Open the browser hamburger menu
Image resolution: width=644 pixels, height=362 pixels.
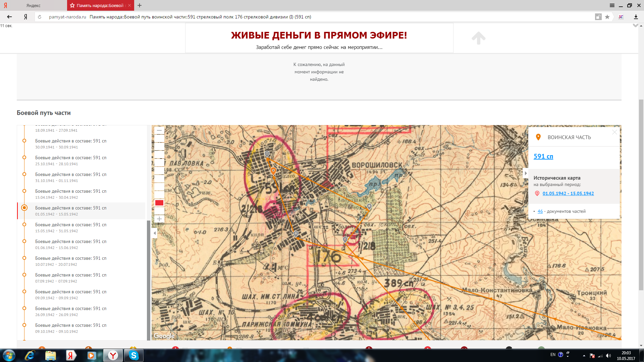(x=612, y=5)
